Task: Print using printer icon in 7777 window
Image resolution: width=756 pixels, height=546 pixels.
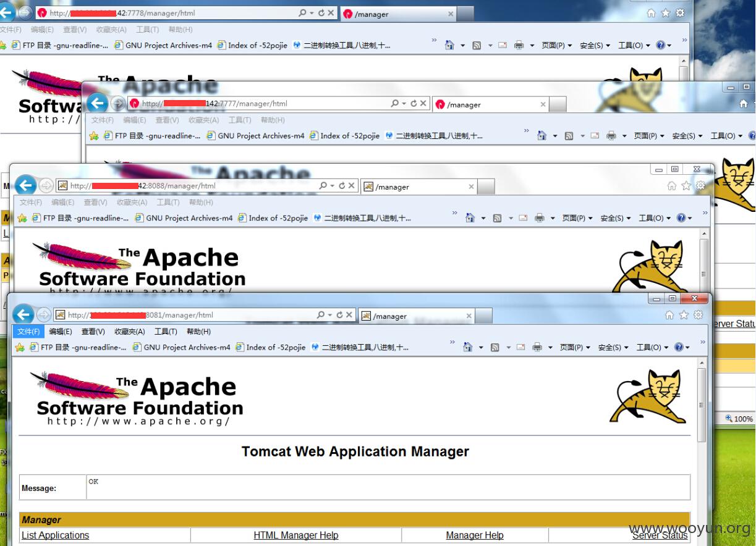Action: [611, 135]
